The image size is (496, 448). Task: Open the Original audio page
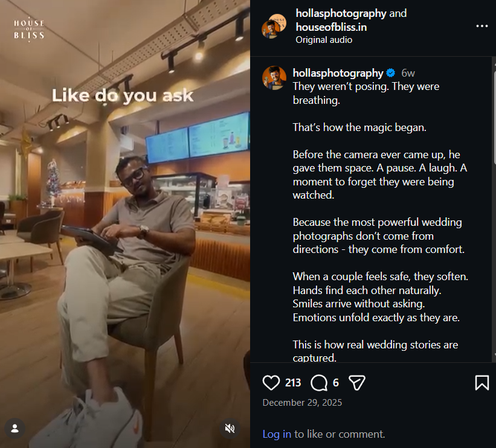(x=323, y=40)
